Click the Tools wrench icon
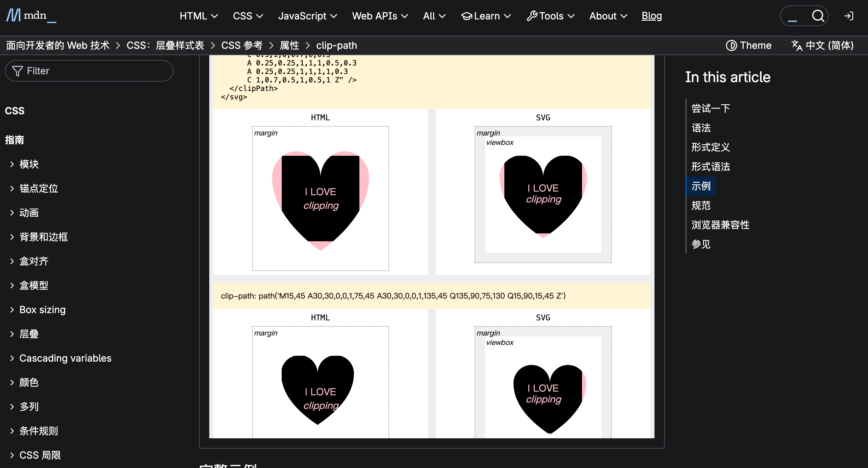The height and width of the screenshot is (468, 868). pos(532,16)
